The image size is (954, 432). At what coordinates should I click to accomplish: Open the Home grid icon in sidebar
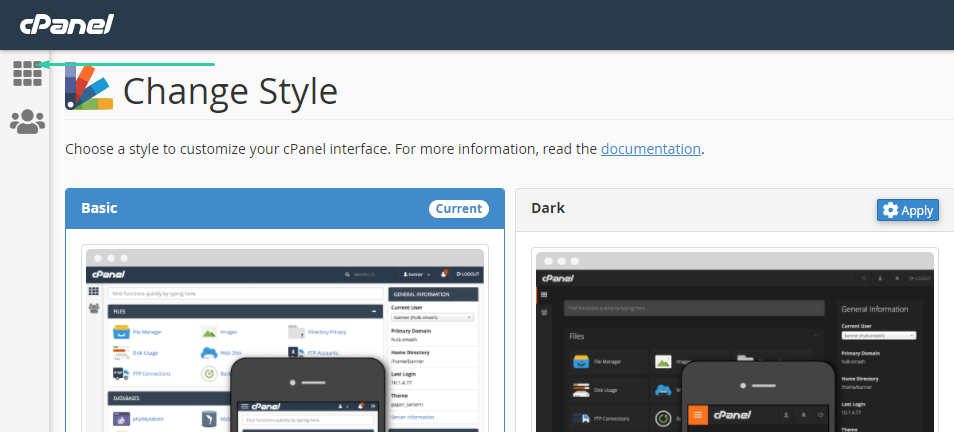pyautogui.click(x=27, y=74)
